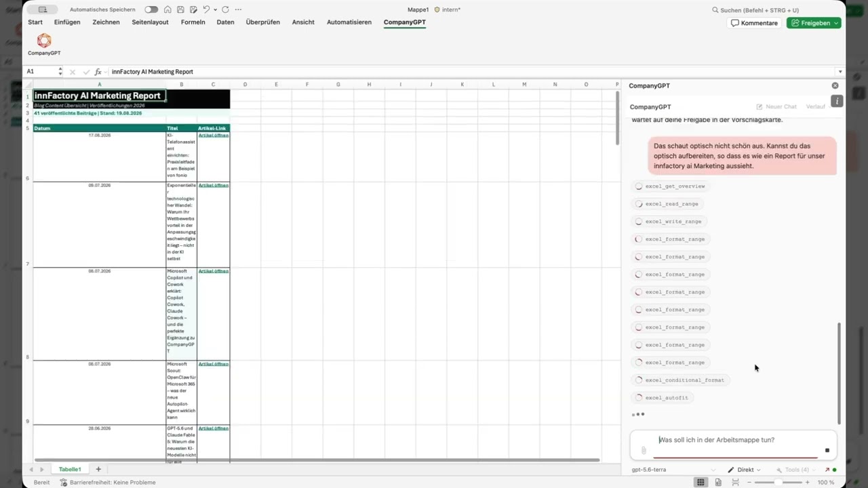Click the green status dot indicator

click(x=835, y=470)
